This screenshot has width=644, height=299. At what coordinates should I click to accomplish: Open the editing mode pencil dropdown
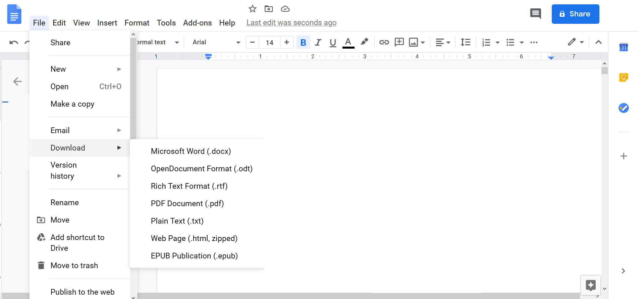pos(576,42)
